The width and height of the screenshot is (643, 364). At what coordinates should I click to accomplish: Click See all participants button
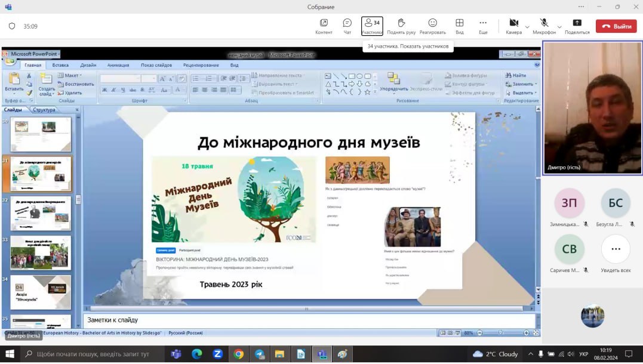tap(616, 249)
